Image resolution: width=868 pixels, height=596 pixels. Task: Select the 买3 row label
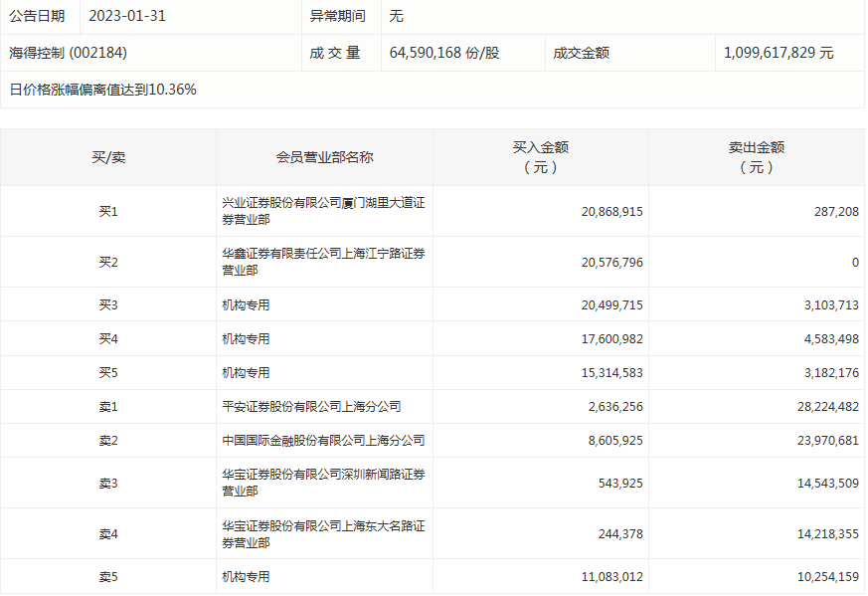(108, 305)
